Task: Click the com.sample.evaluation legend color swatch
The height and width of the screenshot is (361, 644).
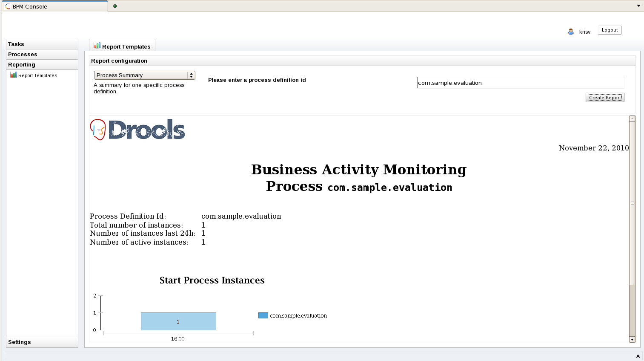Action: click(263, 315)
